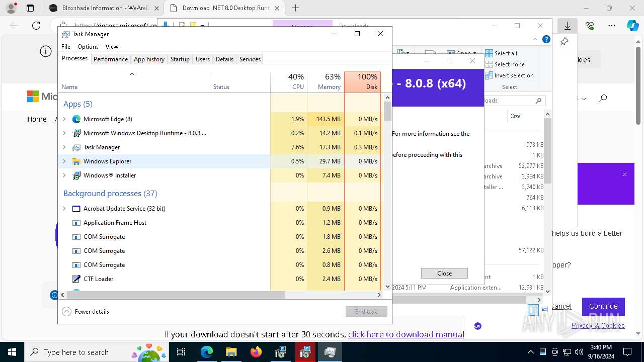Sort processes by CPU column
The height and width of the screenshot is (362, 644).
coord(289,81)
